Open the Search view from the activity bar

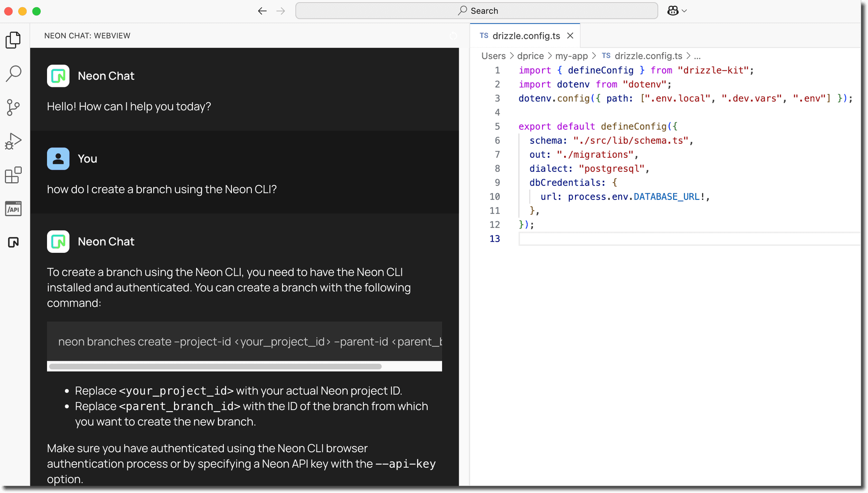[x=13, y=73]
